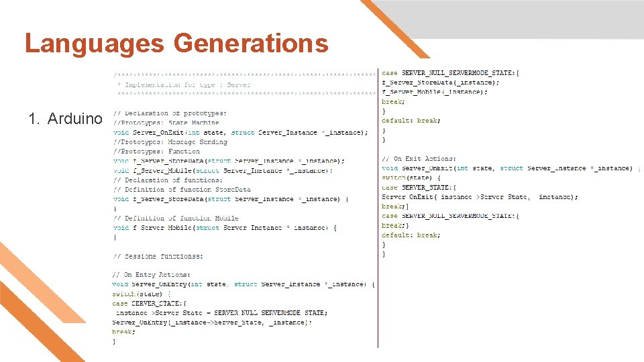Click 'case SERVER_NULL_SERVERMODE_STATE:{' at top right
Image resolution: width=644 pixels, height=362 pixels.
pos(451,73)
